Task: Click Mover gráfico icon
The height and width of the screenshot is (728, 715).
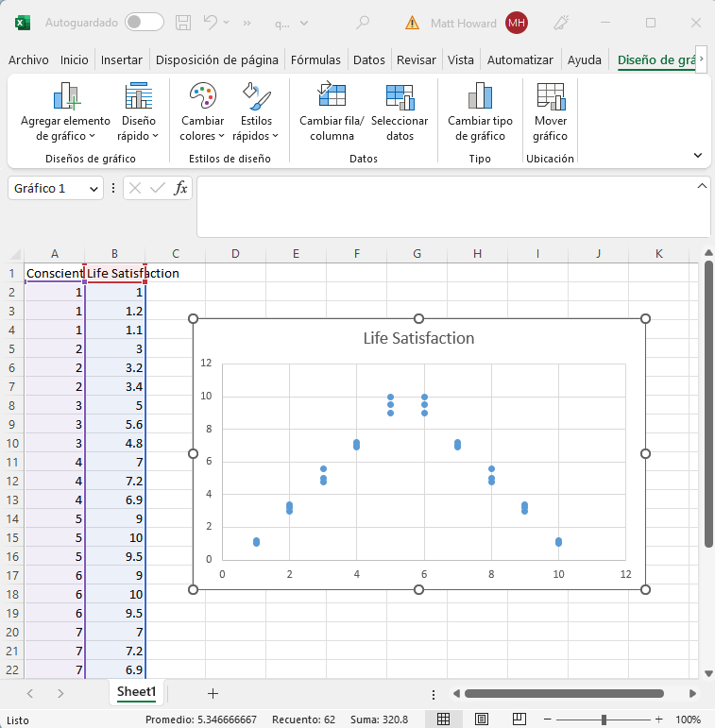Action: [x=550, y=96]
